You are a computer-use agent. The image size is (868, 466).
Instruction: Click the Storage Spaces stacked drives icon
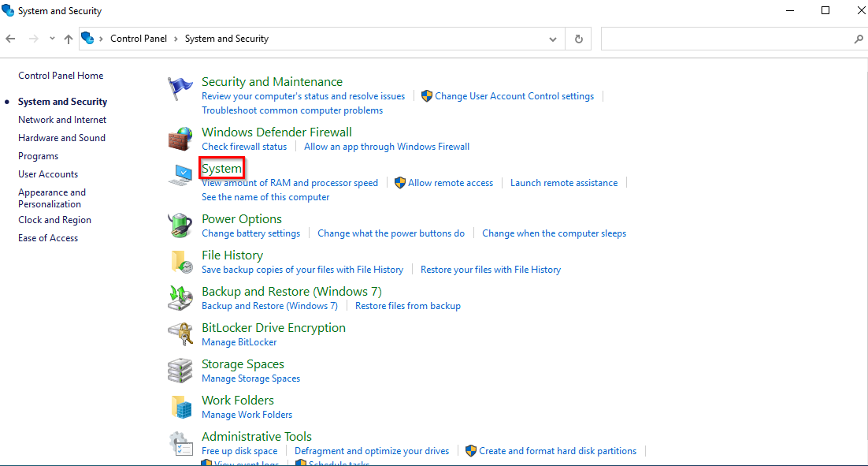(180, 371)
